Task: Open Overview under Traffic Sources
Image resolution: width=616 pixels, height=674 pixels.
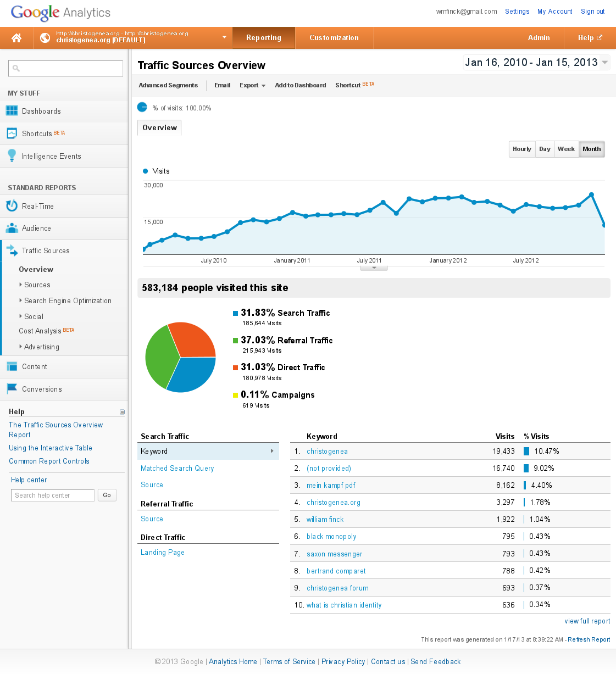Action: 36,270
